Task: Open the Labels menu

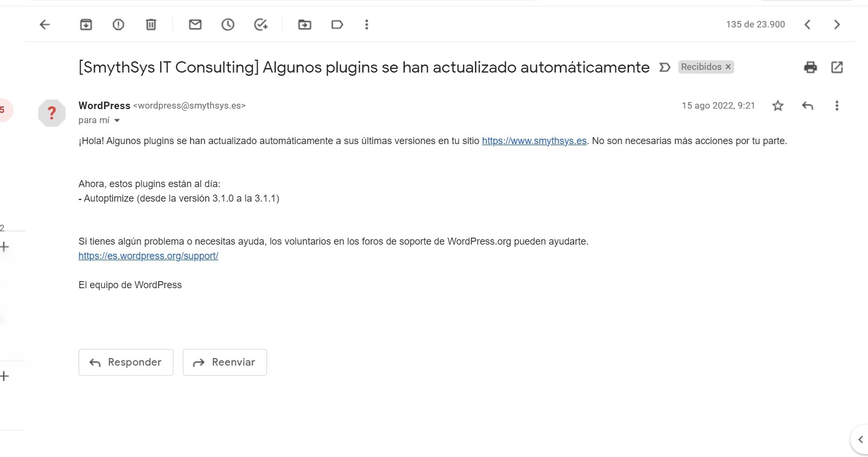Action: click(337, 25)
